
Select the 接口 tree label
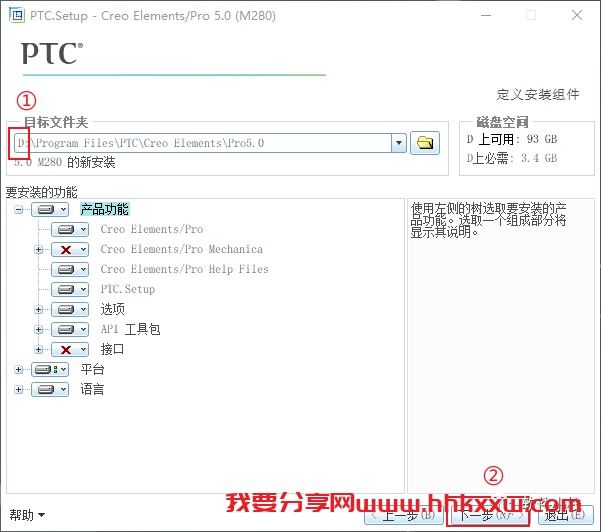pos(112,349)
